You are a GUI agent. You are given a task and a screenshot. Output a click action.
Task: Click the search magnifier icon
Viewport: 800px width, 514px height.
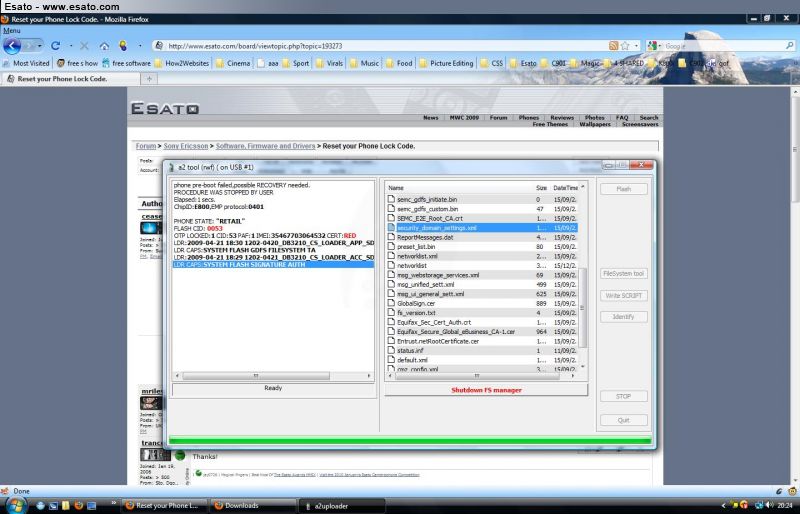click(789, 45)
